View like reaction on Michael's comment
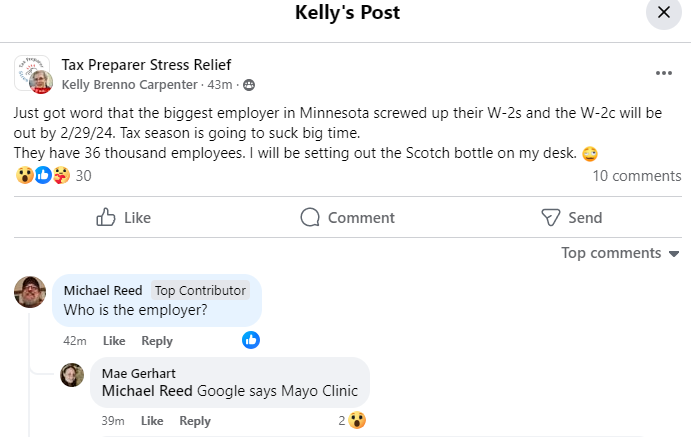 pos(251,340)
